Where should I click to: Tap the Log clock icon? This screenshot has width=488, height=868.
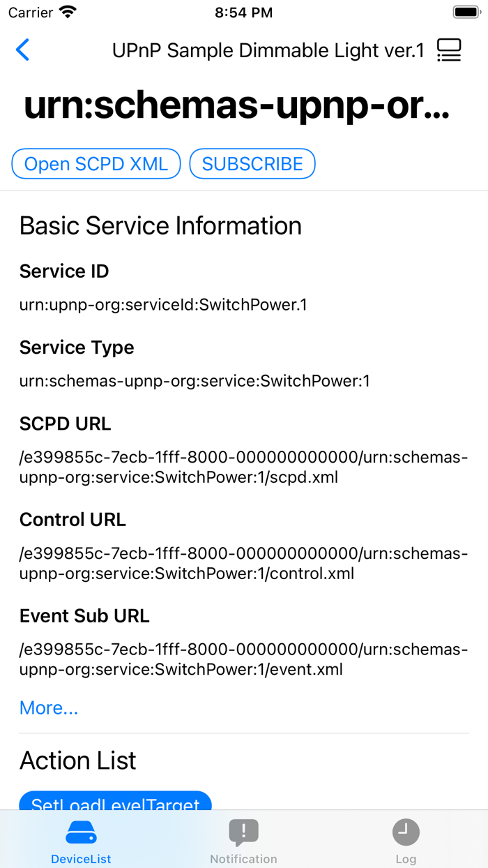pyautogui.click(x=406, y=832)
